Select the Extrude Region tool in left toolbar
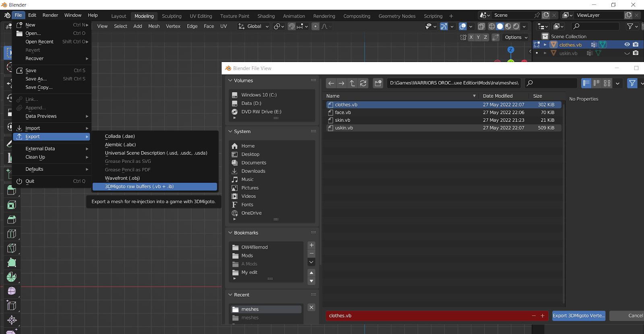Viewport: 644px width, 334px height. (x=12, y=190)
